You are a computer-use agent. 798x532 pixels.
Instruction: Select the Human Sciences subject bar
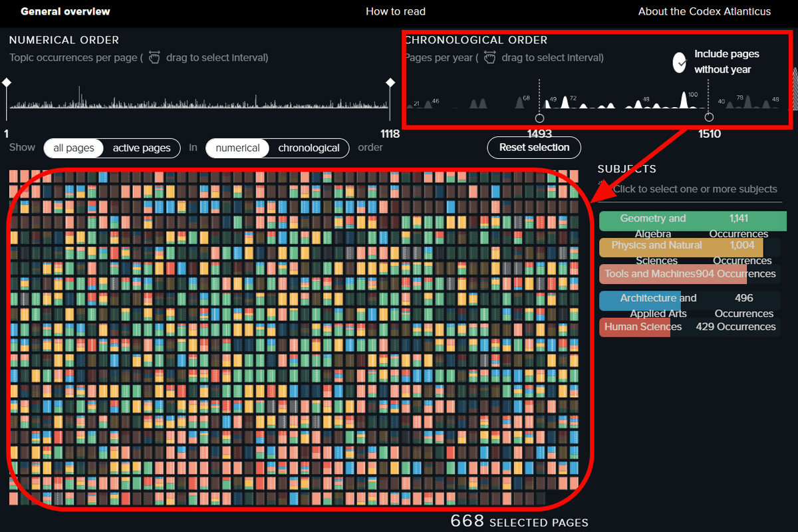click(690, 327)
